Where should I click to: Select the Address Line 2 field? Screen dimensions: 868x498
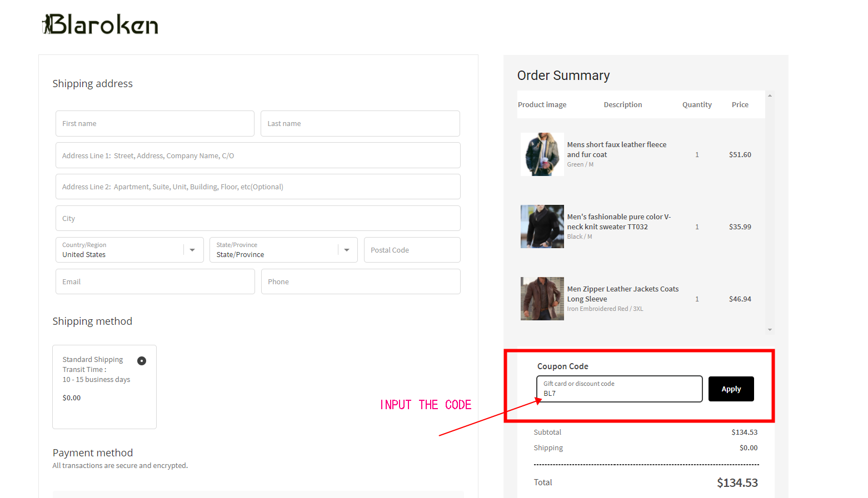point(258,187)
